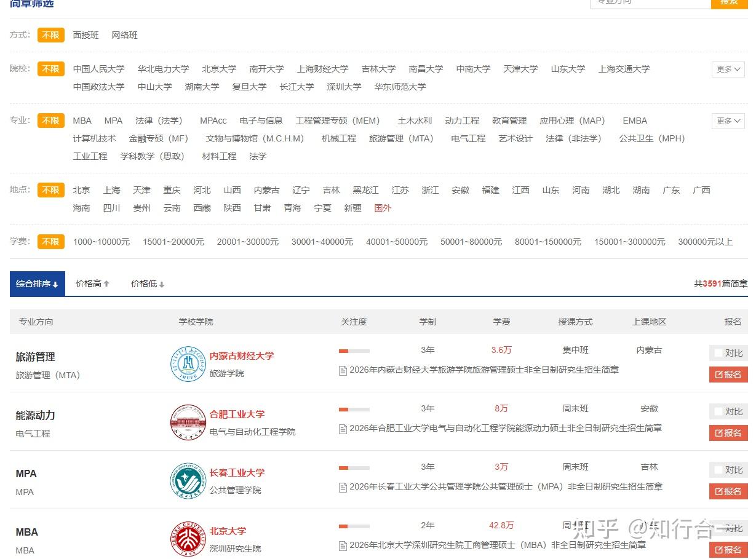The height and width of the screenshot is (559, 756).
Task: Filter by 深圳大学
Action: tap(344, 87)
